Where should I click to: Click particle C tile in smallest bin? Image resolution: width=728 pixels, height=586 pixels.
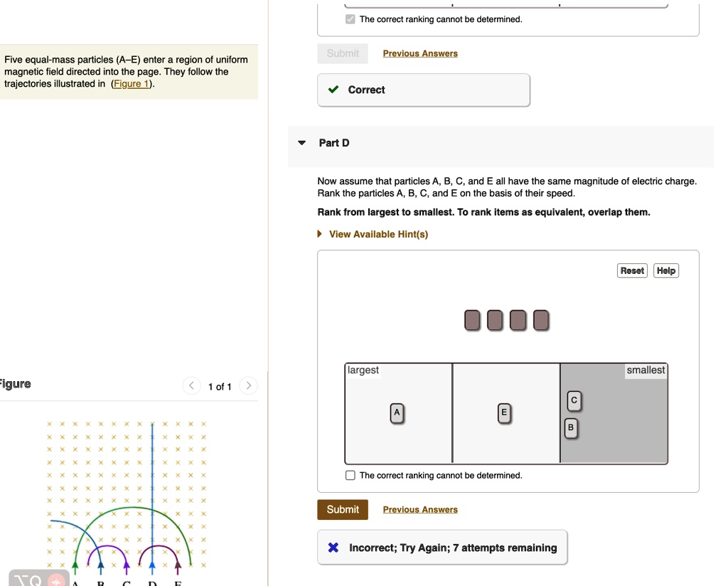click(x=574, y=402)
